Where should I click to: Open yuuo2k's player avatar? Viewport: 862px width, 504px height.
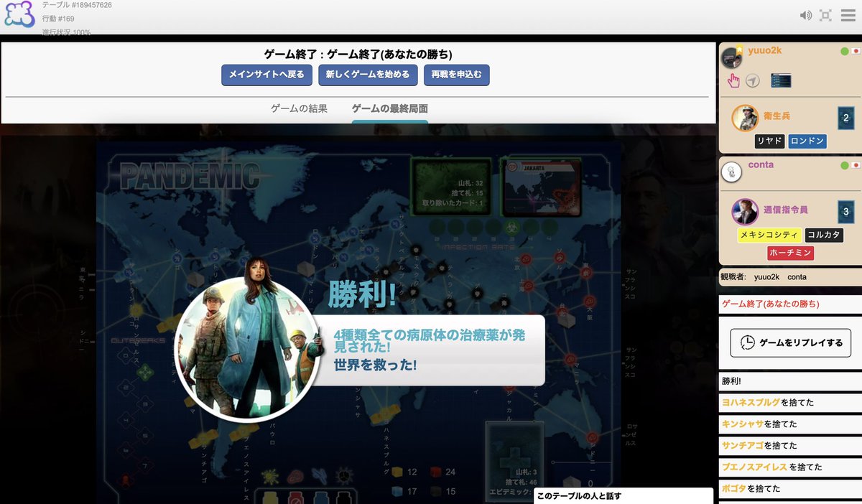tap(731, 57)
